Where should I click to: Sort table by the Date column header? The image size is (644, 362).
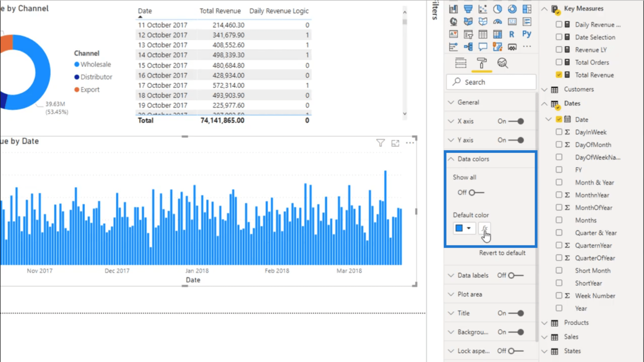pos(145,11)
